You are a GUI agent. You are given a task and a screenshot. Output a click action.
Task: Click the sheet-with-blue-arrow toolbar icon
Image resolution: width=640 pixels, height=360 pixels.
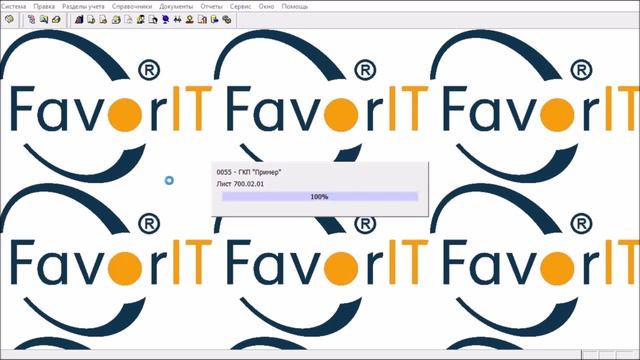214,20
